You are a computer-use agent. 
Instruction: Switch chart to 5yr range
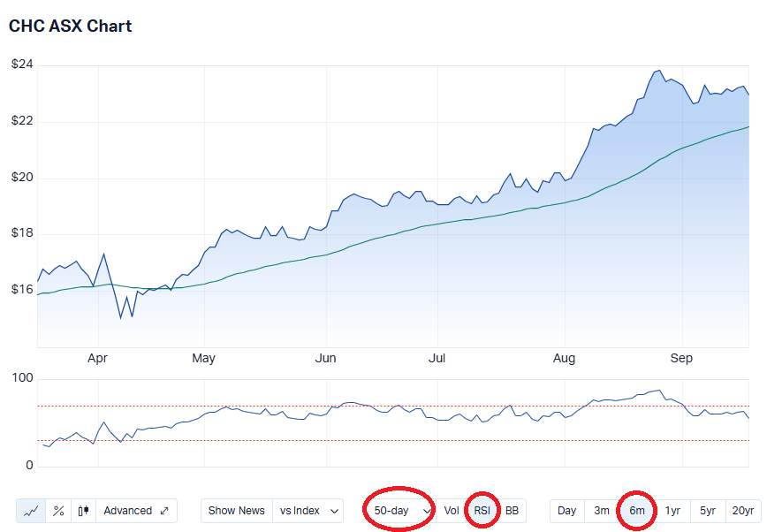[708, 511]
